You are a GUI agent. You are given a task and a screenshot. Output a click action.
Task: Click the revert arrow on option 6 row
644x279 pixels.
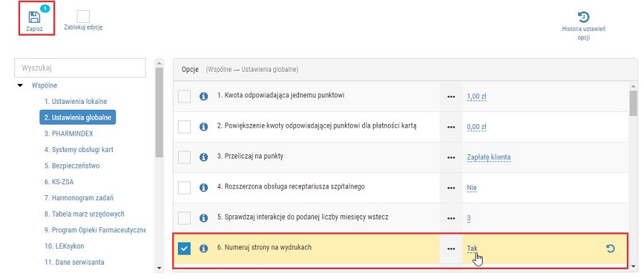click(610, 248)
